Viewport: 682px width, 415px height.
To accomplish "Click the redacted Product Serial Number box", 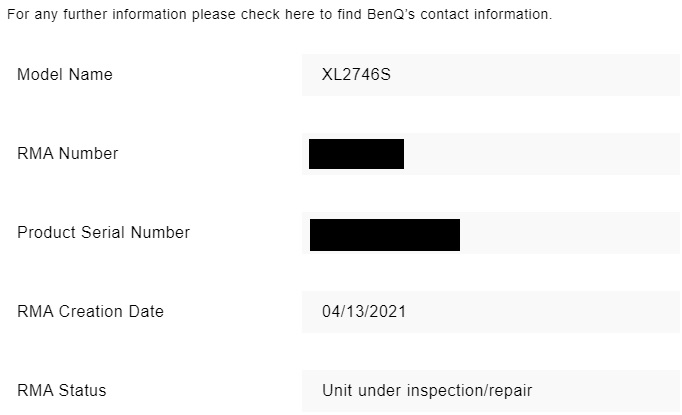I will click(x=384, y=234).
